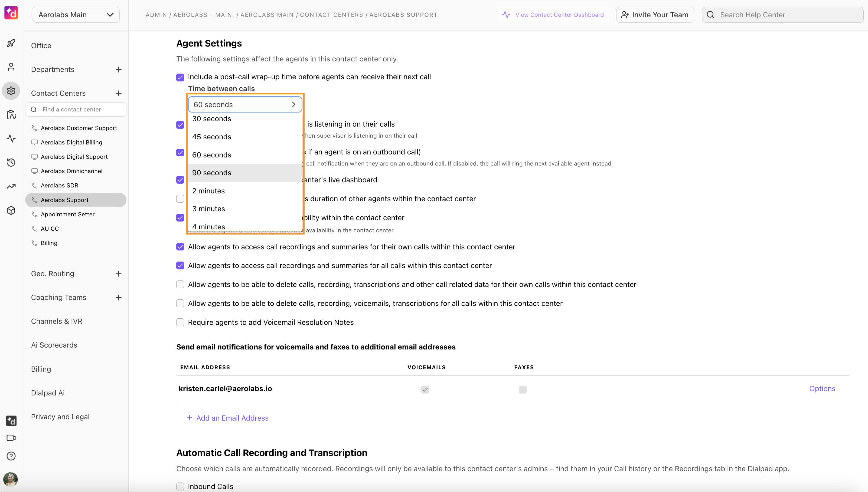Toggle Voicemails checkbox for kristen.carlel@aerolabs.io

425,389
